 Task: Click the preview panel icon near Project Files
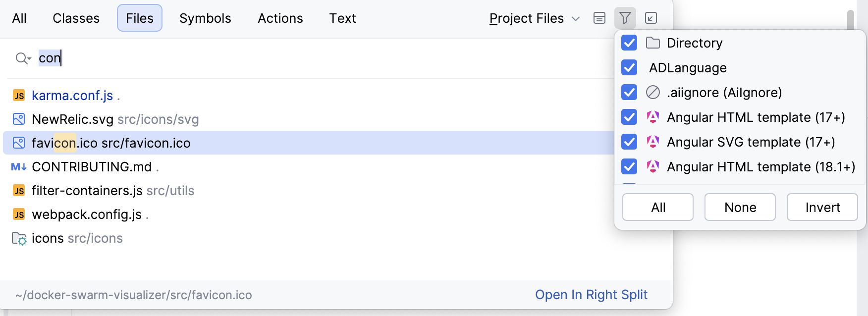tap(599, 18)
